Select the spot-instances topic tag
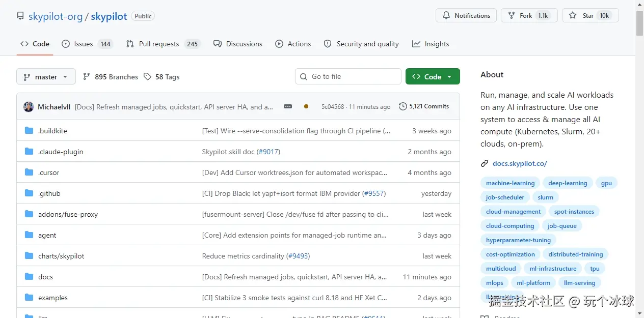This screenshot has height=318, width=644. coord(574,212)
